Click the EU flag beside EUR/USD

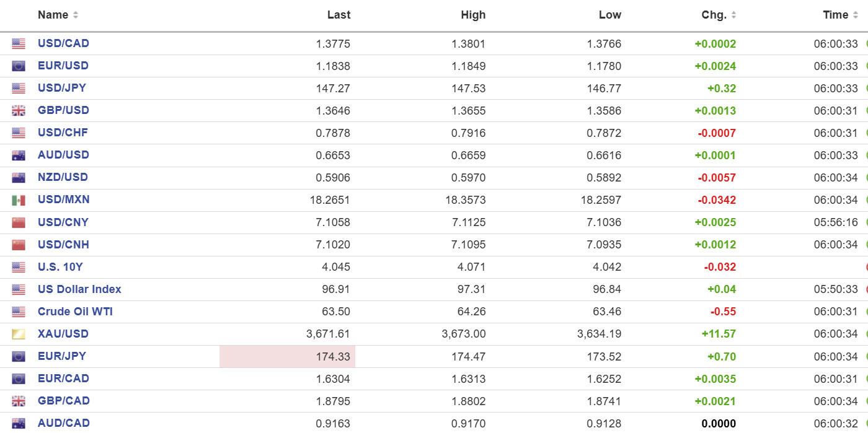click(19, 66)
